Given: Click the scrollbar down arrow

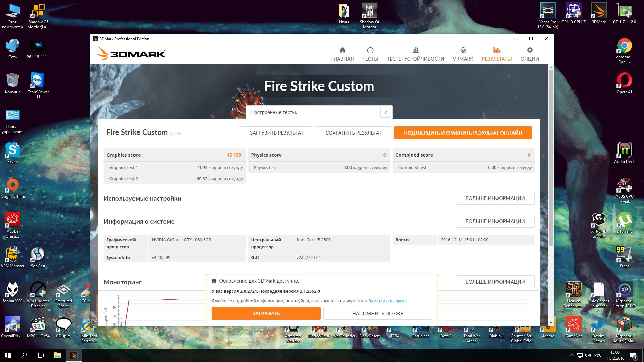Looking at the screenshot, I should pos(551,323).
